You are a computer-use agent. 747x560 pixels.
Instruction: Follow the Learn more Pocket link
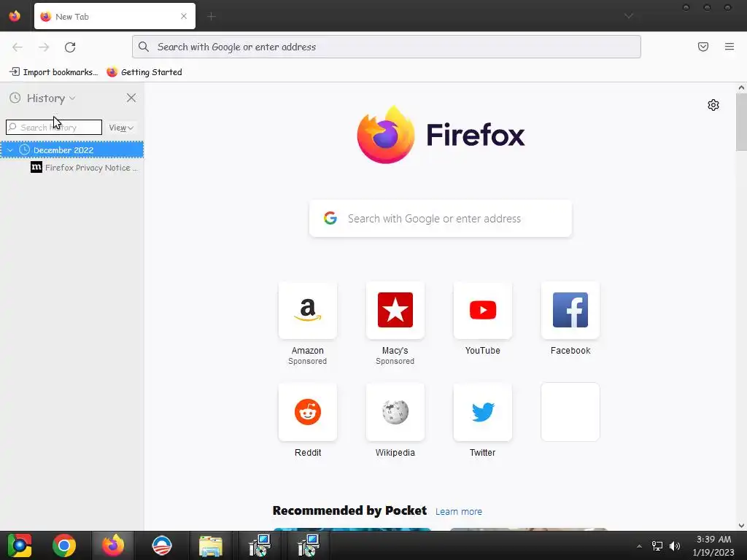(x=459, y=511)
